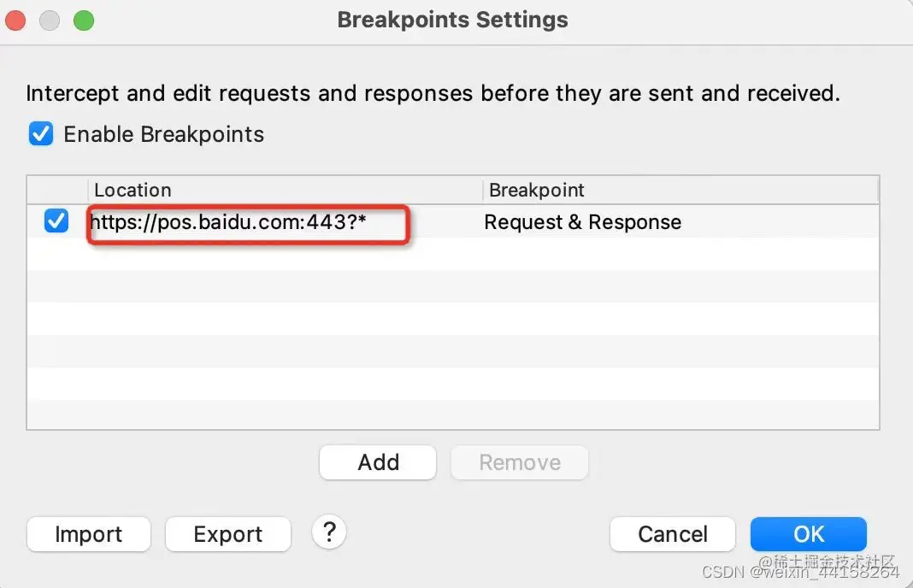Click the green zoom window button
Screen dimensions: 913x588
(83, 21)
